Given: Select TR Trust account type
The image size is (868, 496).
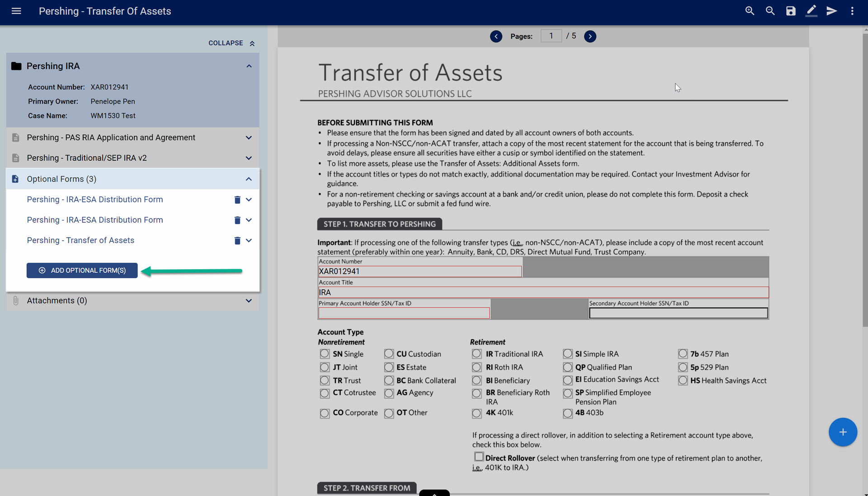Looking at the screenshot, I should click(x=325, y=380).
